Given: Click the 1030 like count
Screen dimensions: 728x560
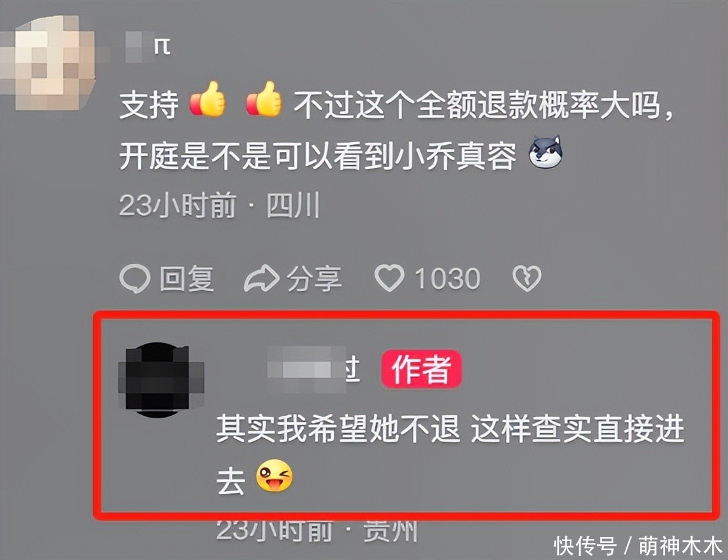Looking at the screenshot, I should 447,279.
